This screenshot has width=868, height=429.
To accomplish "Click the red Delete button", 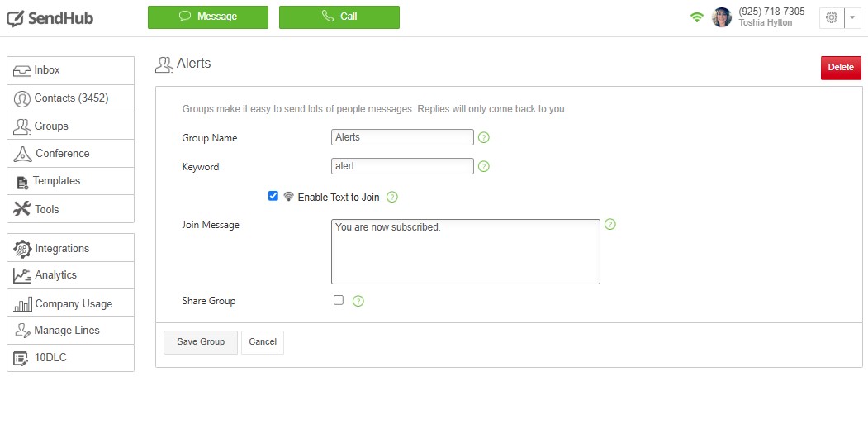I will click(840, 68).
